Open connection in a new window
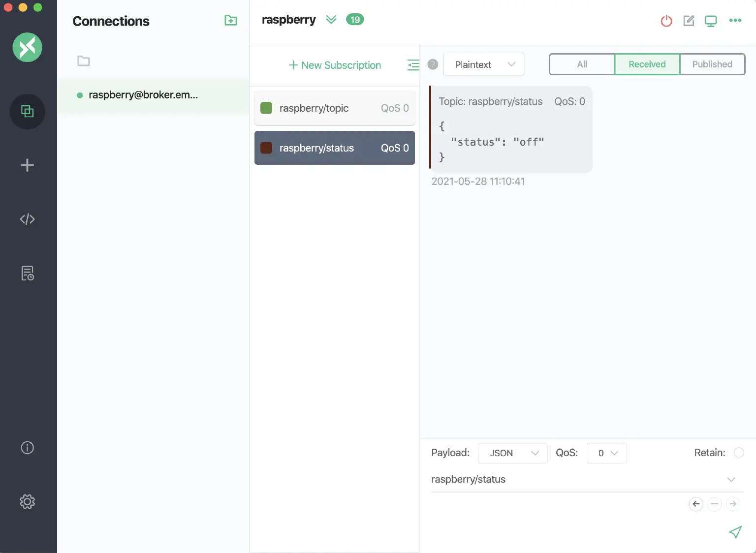This screenshot has height=553, width=756. coord(711,21)
